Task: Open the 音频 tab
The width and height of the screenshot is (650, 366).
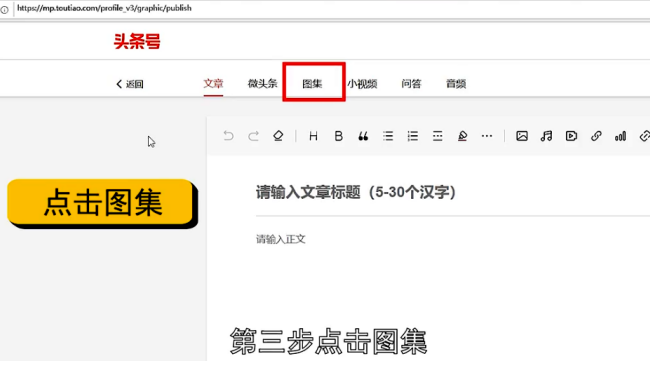Action: pyautogui.click(x=456, y=84)
